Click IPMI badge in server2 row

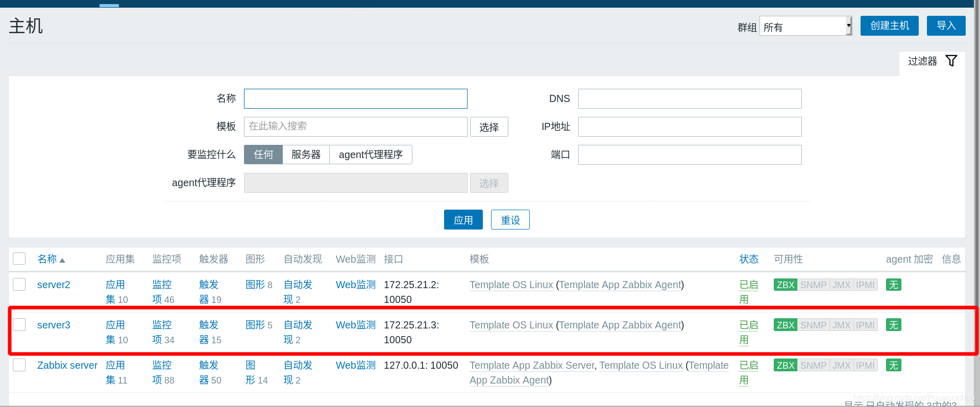tap(865, 285)
